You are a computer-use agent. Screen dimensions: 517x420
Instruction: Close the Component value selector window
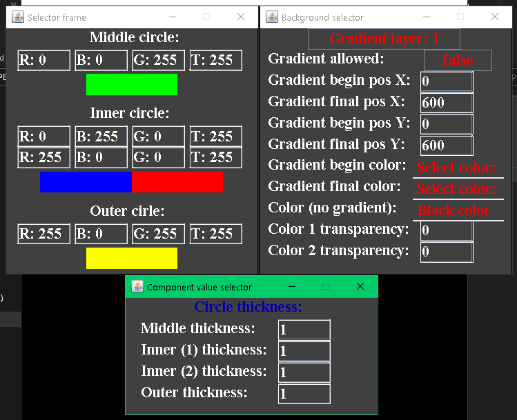(360, 287)
